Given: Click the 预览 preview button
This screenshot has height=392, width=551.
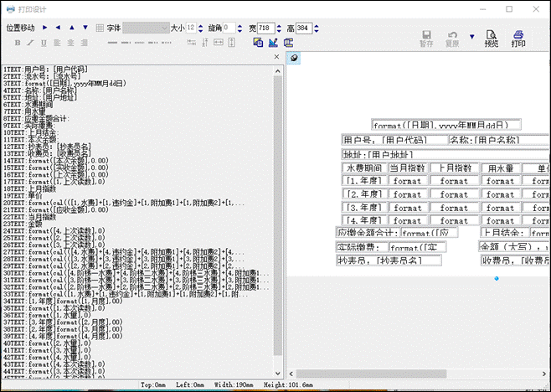Looking at the screenshot, I should point(492,39).
